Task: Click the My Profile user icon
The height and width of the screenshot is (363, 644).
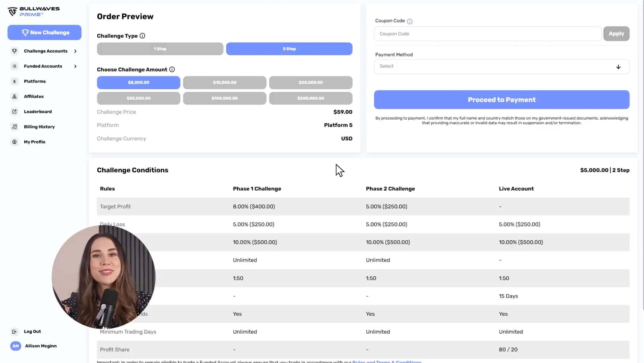Action: pos(14,142)
